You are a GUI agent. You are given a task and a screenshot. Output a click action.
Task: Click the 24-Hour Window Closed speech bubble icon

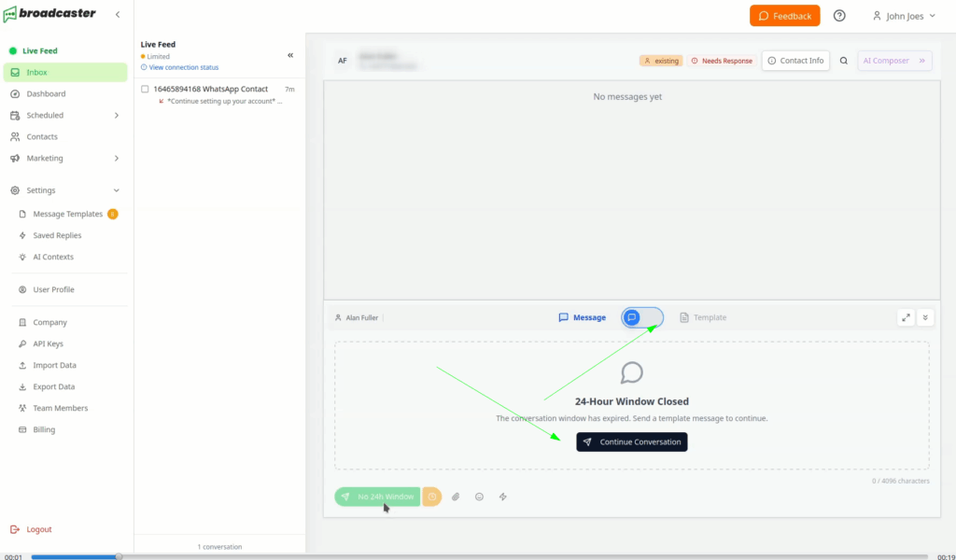[x=632, y=373]
